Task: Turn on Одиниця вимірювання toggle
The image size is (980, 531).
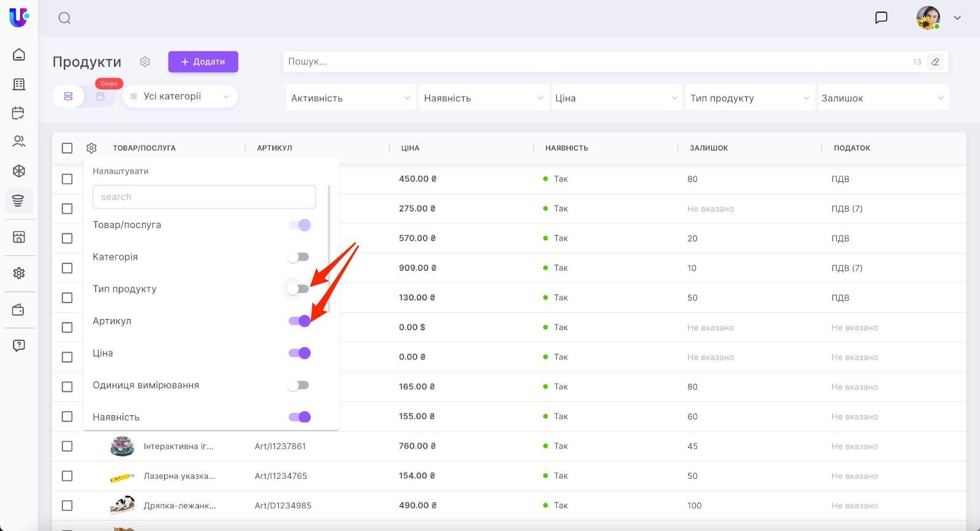Action: [299, 385]
